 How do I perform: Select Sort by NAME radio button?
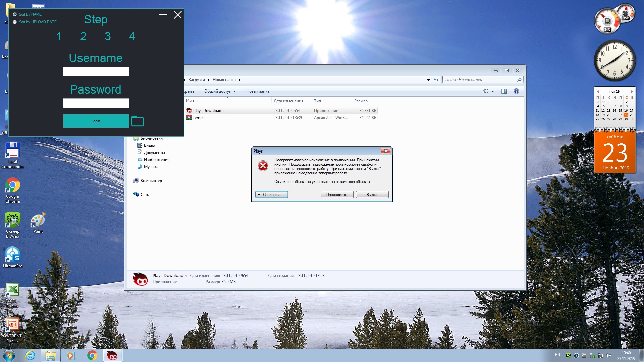15,14
